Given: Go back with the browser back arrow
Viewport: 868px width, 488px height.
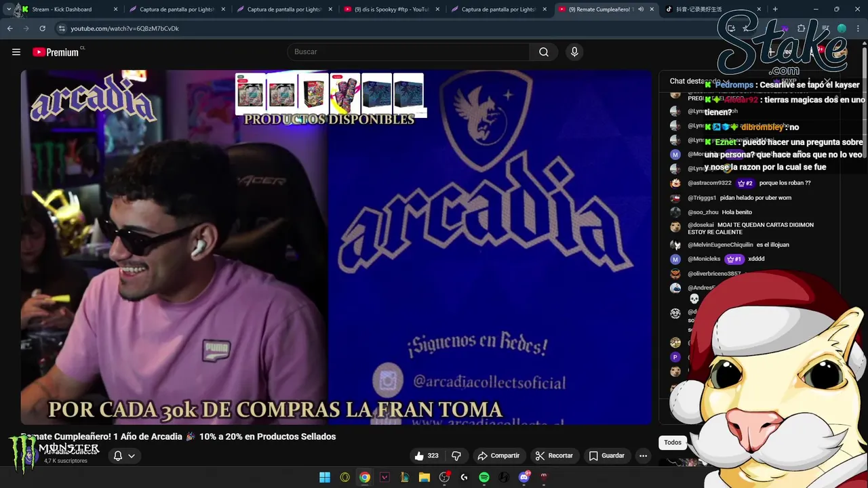Looking at the screenshot, I should click(10, 28).
